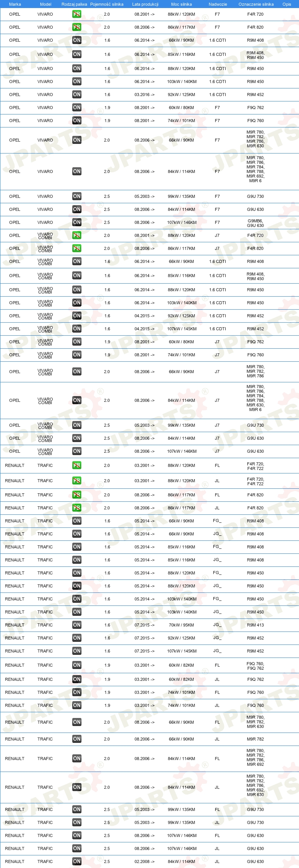Viewport: 299px width, 868px height.
Task: Select 107kW / 145KM power in Vivaro Combi row
Action: [182, 329]
